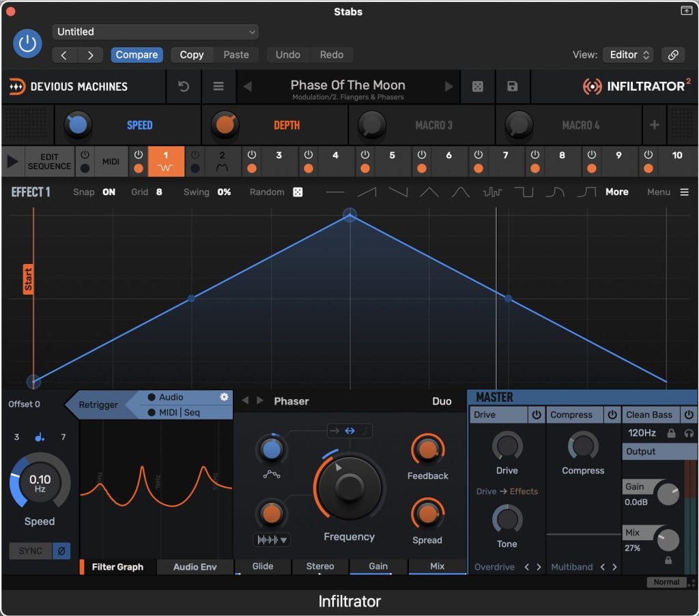Open the Glide tab
This screenshot has width=699, height=616.
(x=263, y=566)
